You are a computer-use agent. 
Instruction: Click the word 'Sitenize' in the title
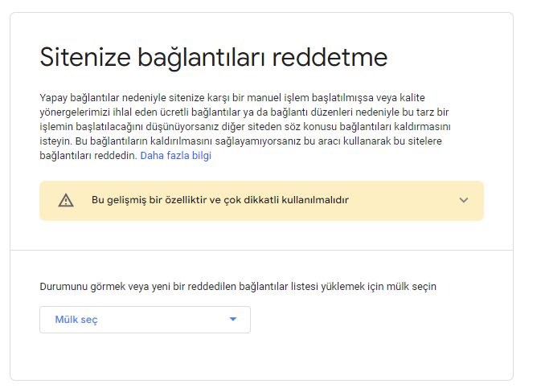tap(84, 58)
